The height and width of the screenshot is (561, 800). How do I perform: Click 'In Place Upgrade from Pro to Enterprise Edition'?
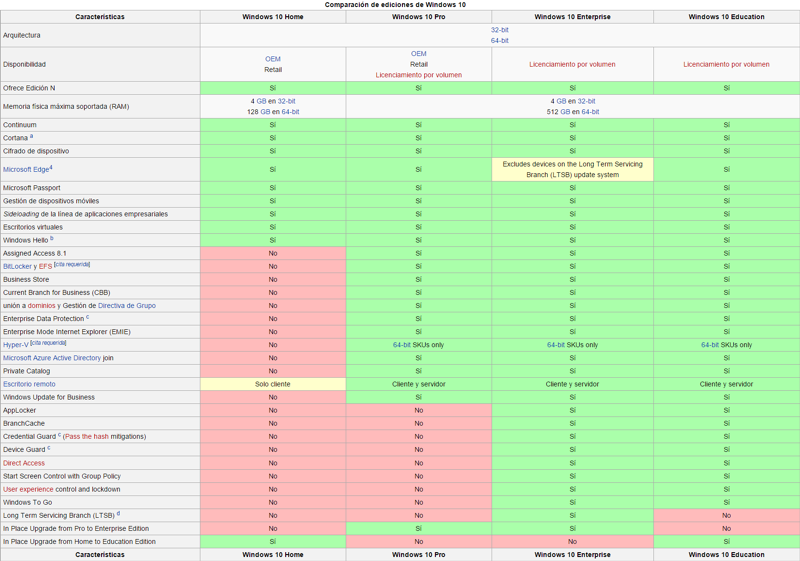(x=76, y=529)
